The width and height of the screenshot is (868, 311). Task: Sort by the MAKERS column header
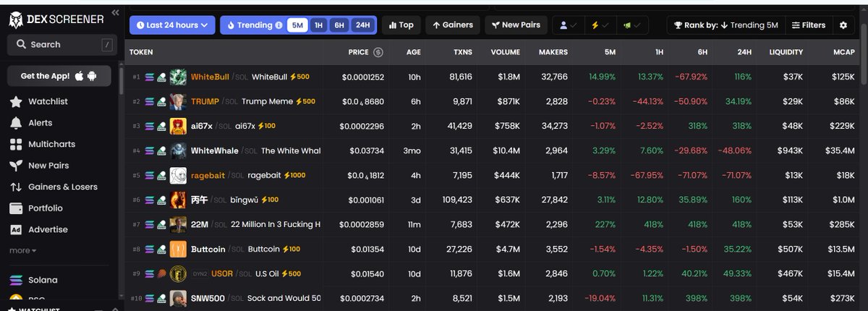[553, 53]
